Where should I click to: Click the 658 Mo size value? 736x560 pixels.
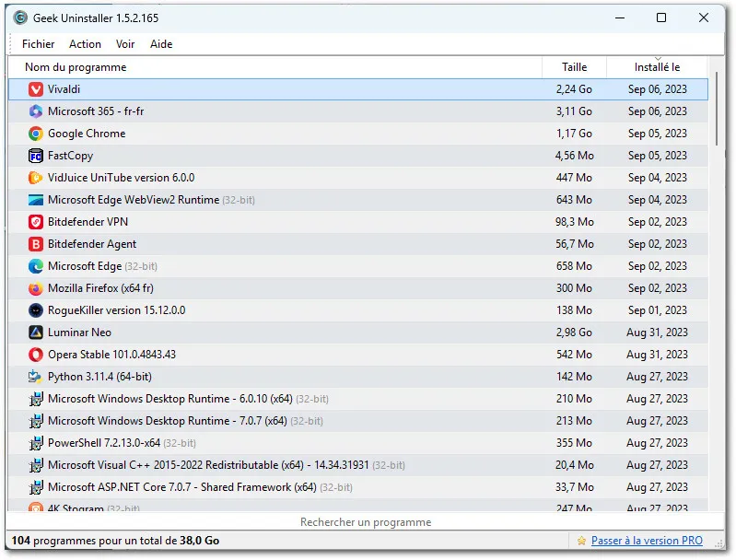[x=574, y=266]
